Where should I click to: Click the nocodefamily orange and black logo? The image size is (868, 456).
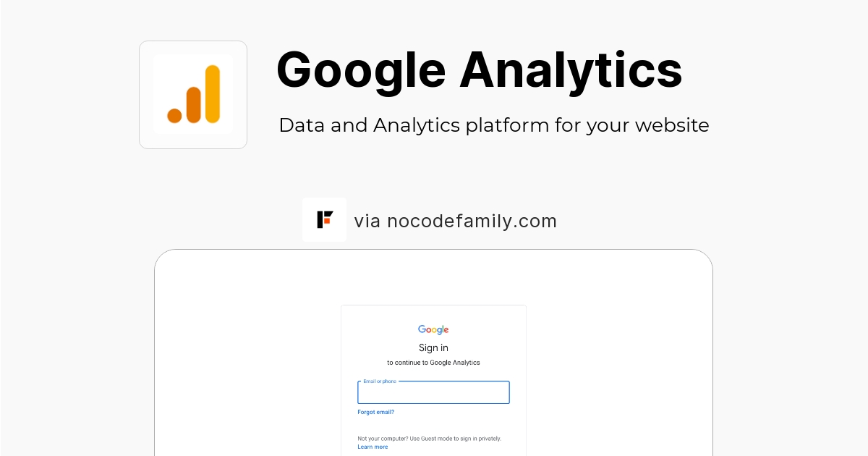click(324, 219)
